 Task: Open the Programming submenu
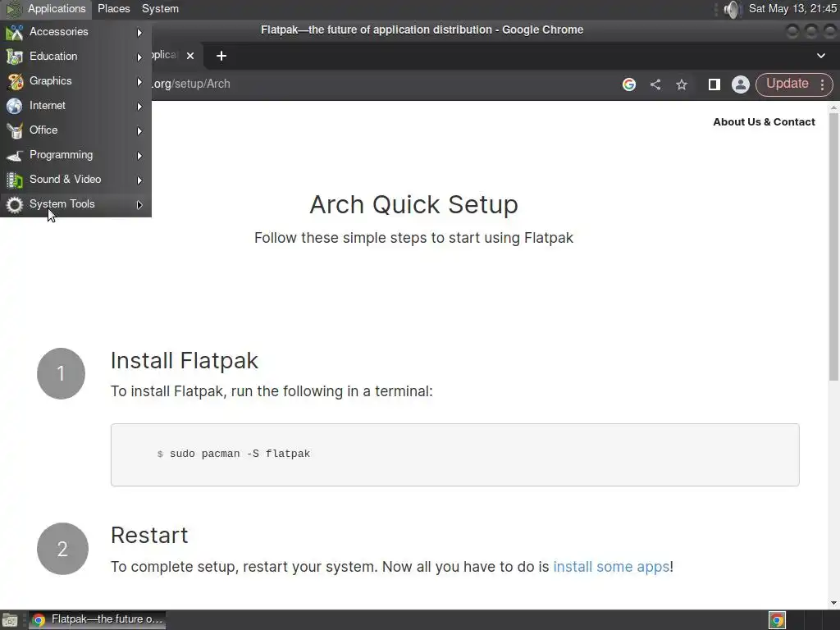[75, 155]
